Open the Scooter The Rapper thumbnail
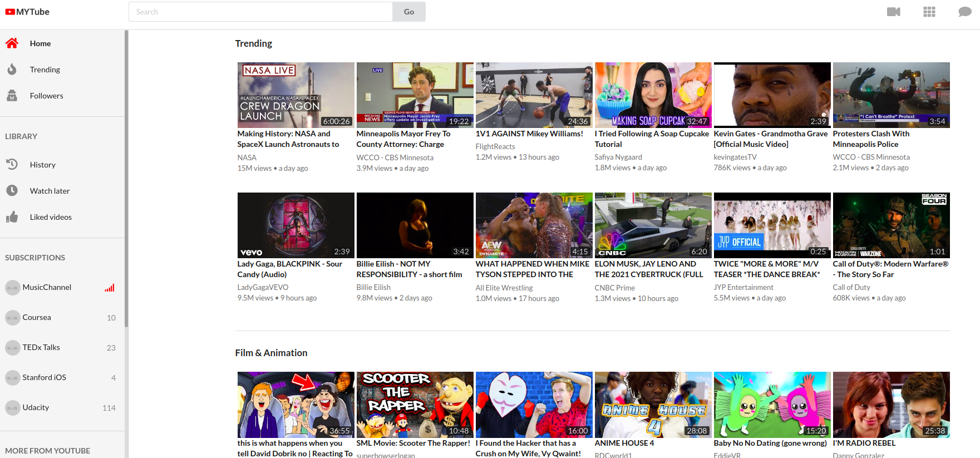The width and height of the screenshot is (980, 458). click(415, 405)
